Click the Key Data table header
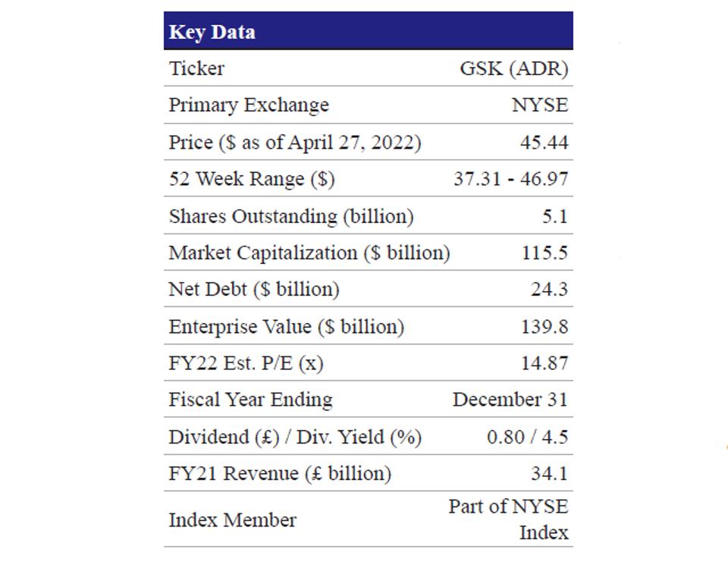The width and height of the screenshot is (728, 562). pyautogui.click(x=212, y=32)
